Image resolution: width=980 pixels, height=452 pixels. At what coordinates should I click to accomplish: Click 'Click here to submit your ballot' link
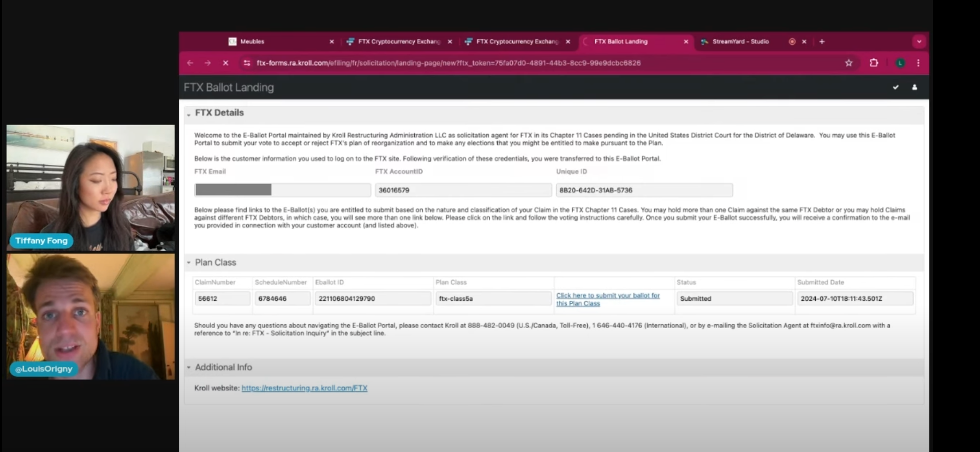tap(608, 299)
